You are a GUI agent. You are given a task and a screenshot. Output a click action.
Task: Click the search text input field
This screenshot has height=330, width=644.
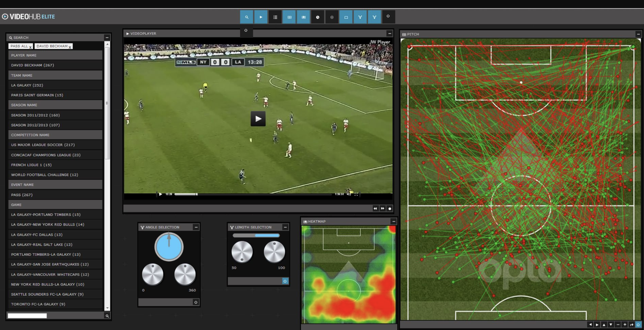pos(27,316)
